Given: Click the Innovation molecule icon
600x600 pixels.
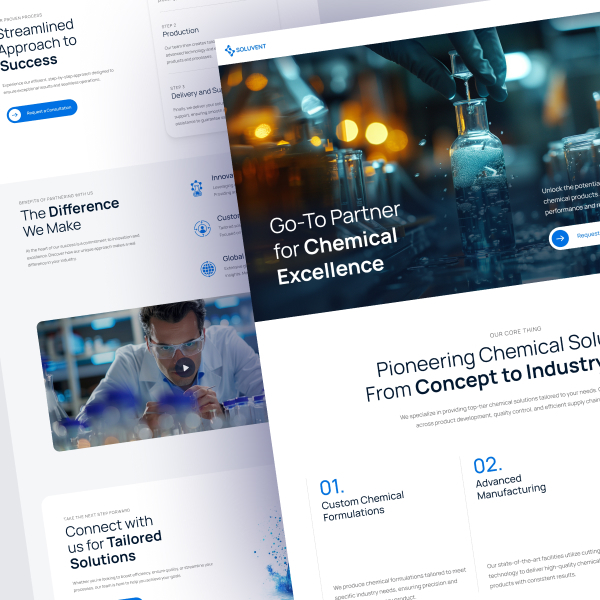Looking at the screenshot, I should [x=197, y=188].
